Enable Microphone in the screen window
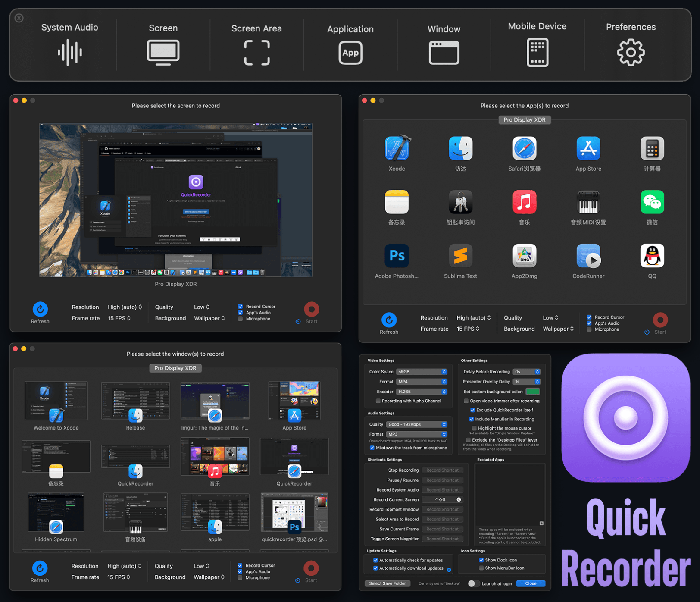 tap(240, 319)
